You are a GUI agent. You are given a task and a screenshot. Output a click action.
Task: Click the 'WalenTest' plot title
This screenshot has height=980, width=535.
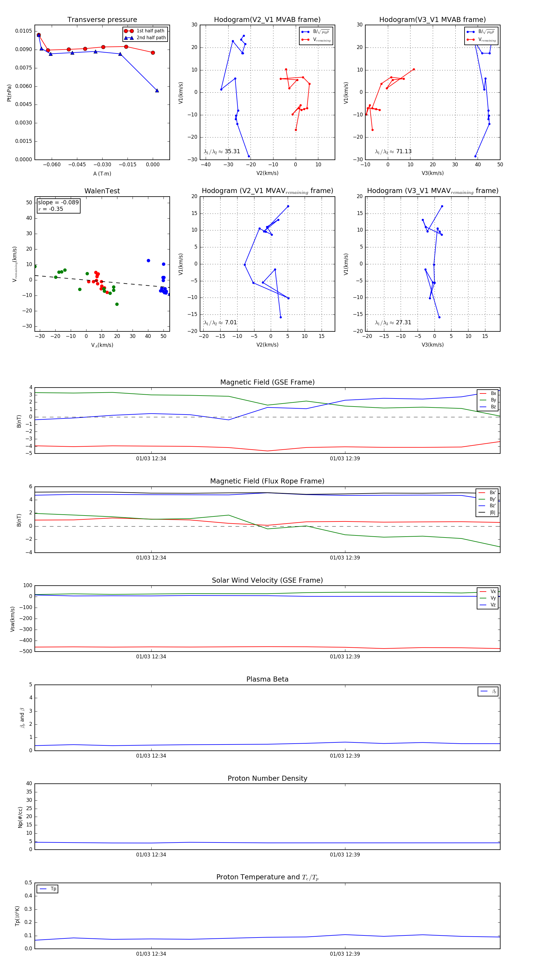coord(102,191)
